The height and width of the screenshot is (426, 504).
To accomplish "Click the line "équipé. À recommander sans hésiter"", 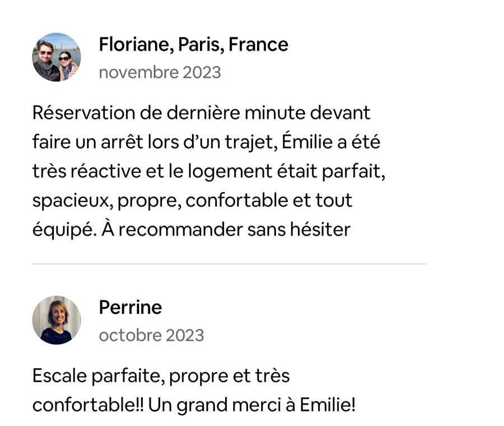I will pos(192,229).
